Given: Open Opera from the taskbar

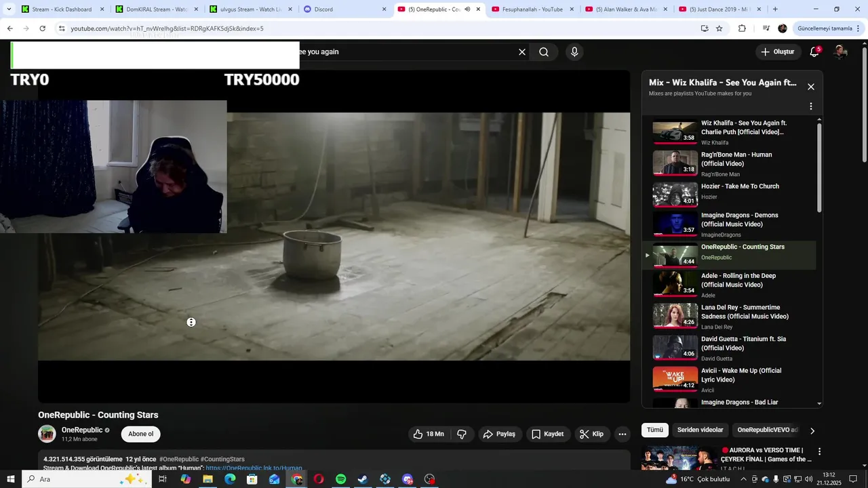Looking at the screenshot, I should [319, 479].
